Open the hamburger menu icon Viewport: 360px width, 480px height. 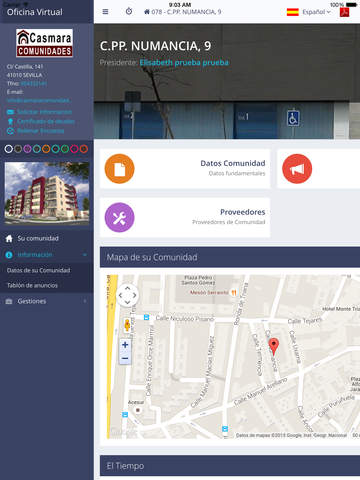coord(105,12)
